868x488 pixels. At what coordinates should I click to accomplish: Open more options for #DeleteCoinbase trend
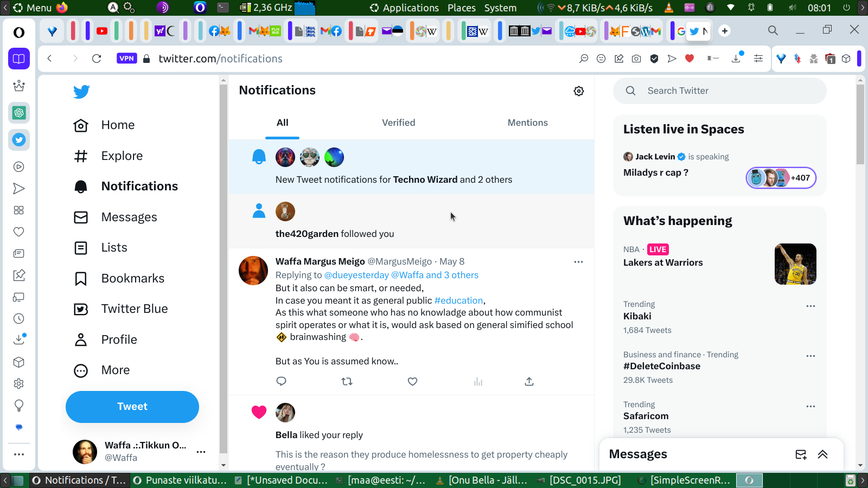tap(810, 356)
